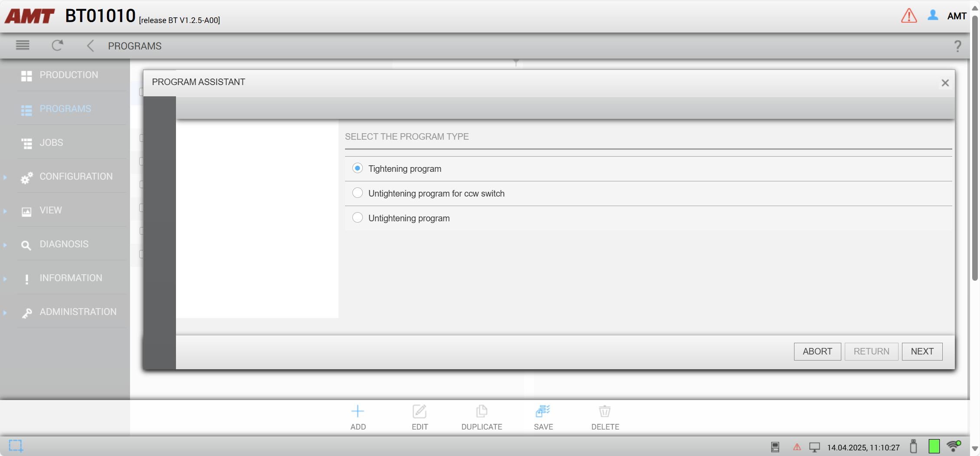Click the AMT username text

957,16
